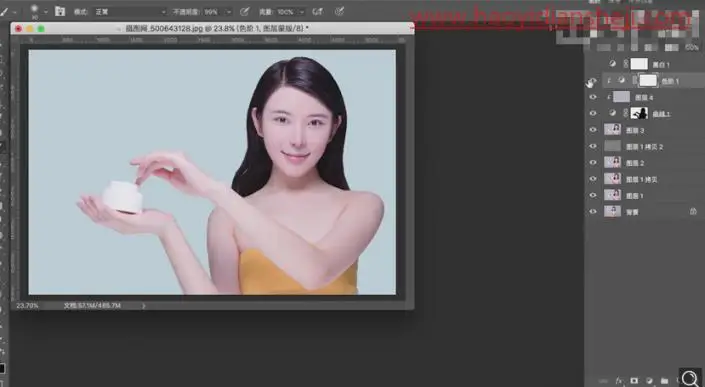This screenshot has height=387, width=705.
Task: Click the fx layer style icon
Action: 619,381
